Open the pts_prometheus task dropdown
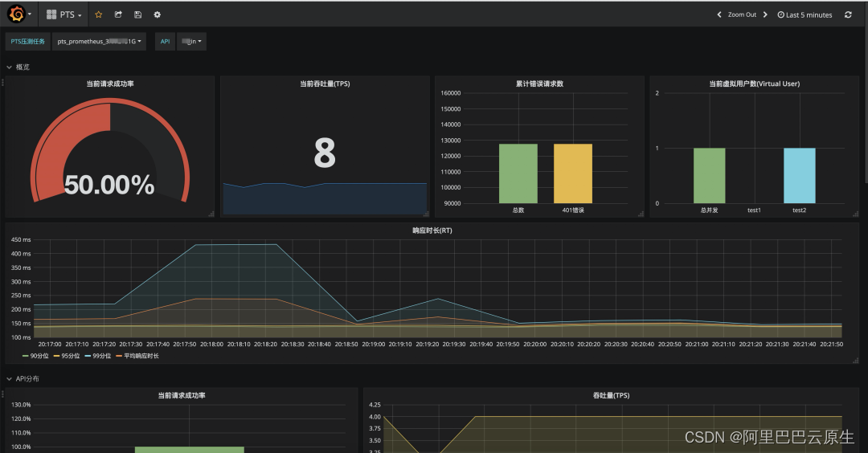868x453 pixels. pos(99,42)
